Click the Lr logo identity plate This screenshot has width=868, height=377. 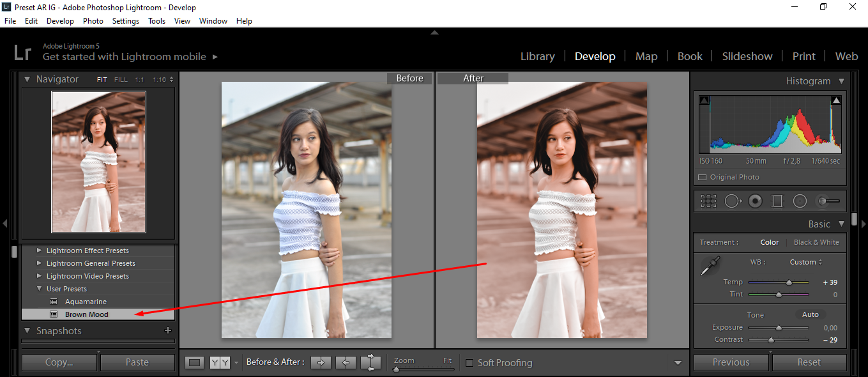(22, 52)
